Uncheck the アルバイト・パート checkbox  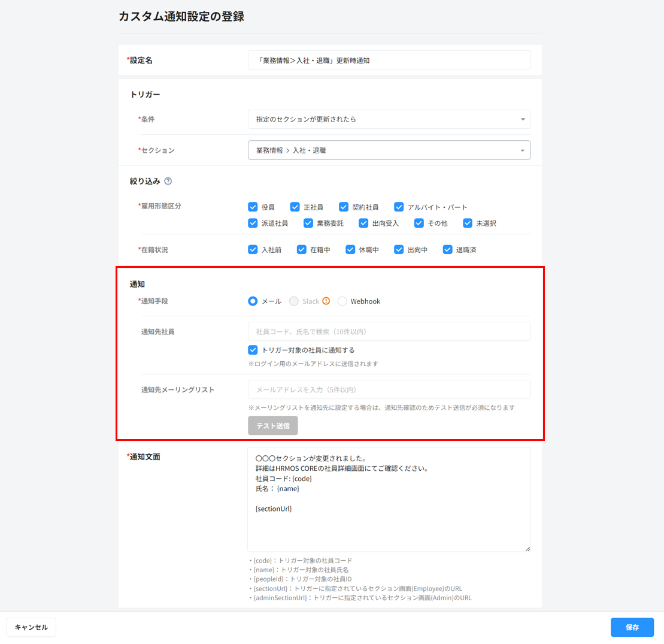(399, 207)
